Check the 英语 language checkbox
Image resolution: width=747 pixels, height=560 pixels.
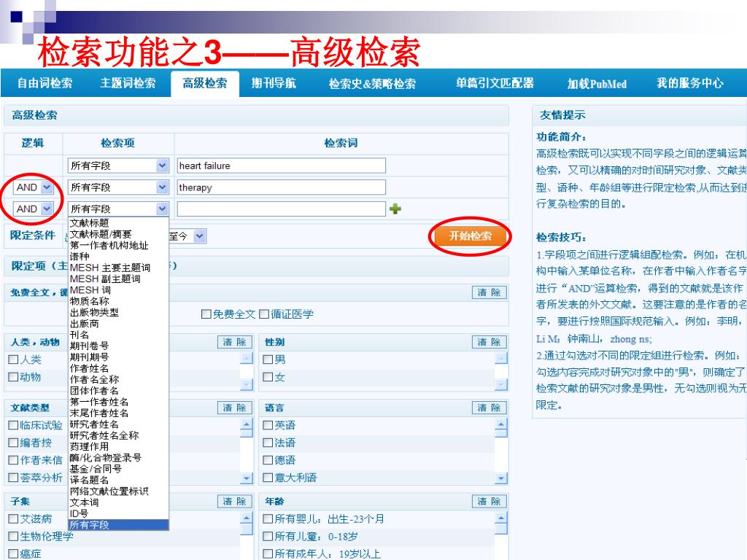point(268,425)
